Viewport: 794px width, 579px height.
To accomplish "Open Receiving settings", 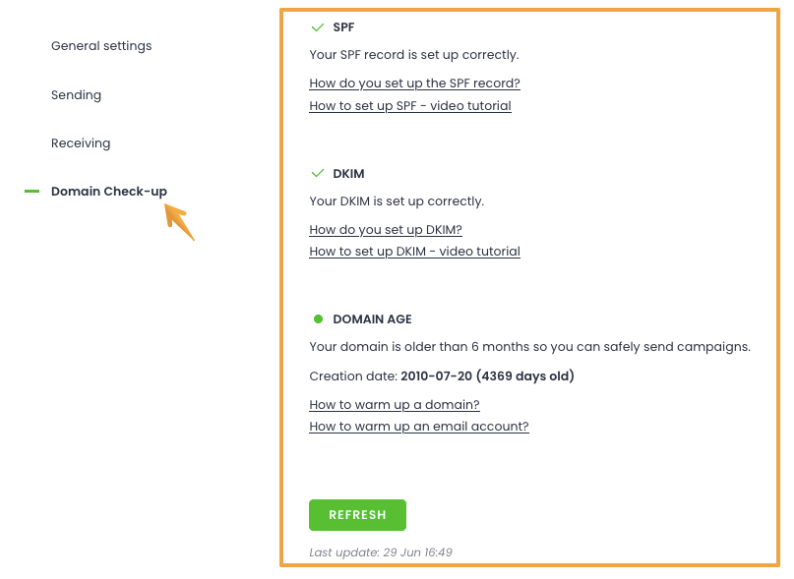I will (x=81, y=143).
